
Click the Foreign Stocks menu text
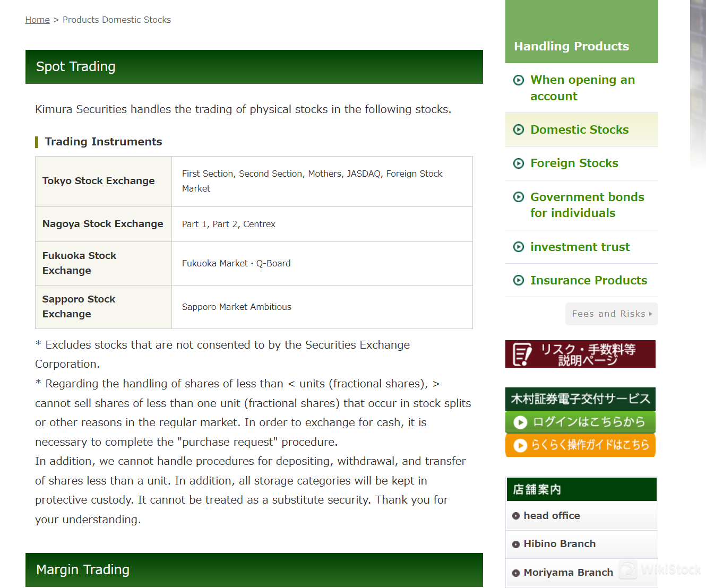[x=574, y=163]
